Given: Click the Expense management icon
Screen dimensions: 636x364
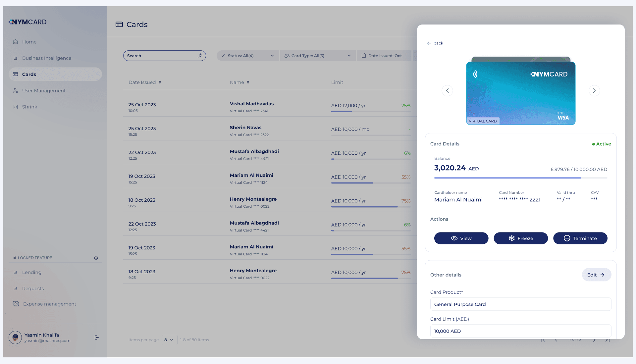Looking at the screenshot, I should [x=16, y=304].
